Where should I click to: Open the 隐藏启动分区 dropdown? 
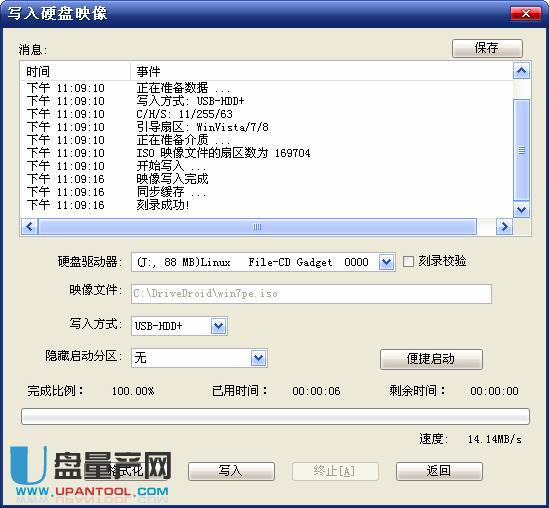click(259, 358)
